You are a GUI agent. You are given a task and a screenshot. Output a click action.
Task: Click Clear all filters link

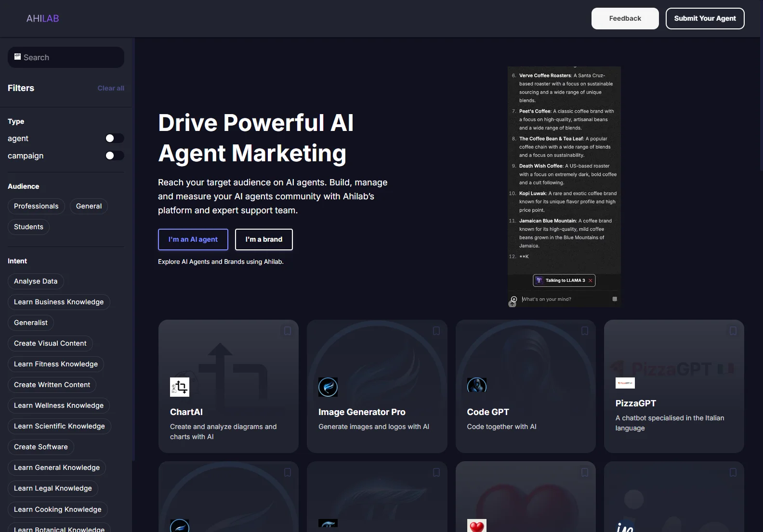[111, 88]
